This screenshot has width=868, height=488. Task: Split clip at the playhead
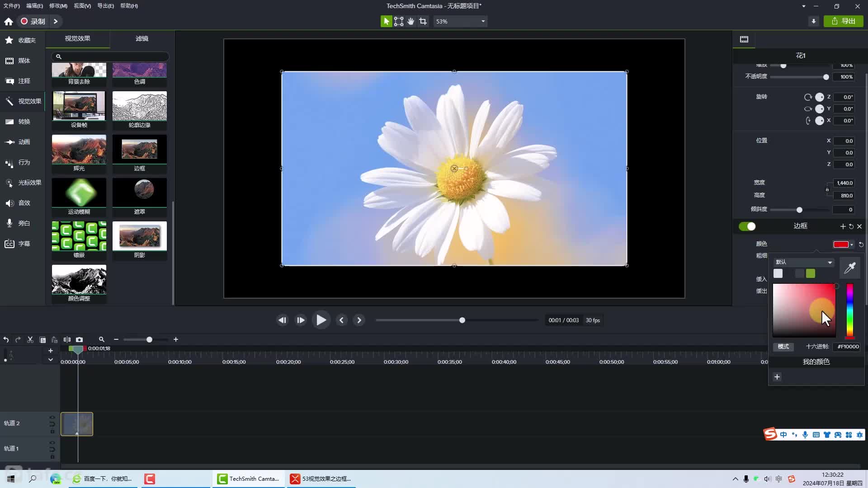[67, 339]
